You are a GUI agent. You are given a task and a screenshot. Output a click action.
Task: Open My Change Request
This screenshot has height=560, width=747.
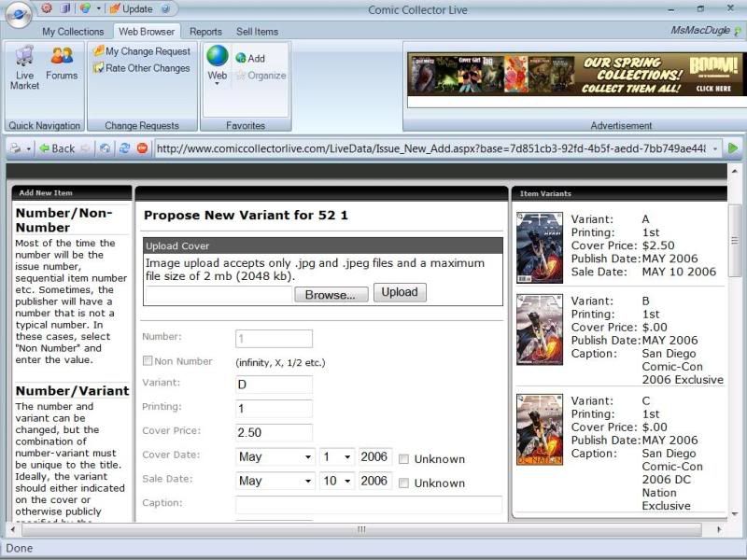tap(142, 51)
